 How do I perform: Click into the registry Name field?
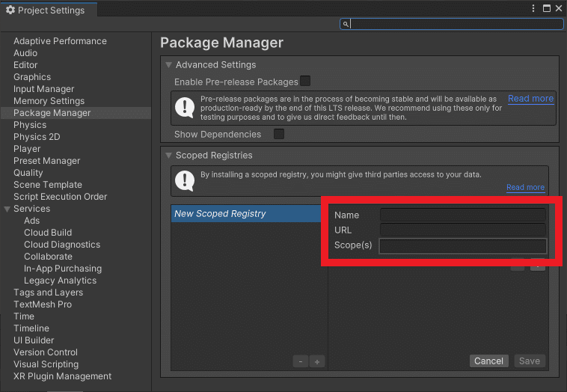463,215
